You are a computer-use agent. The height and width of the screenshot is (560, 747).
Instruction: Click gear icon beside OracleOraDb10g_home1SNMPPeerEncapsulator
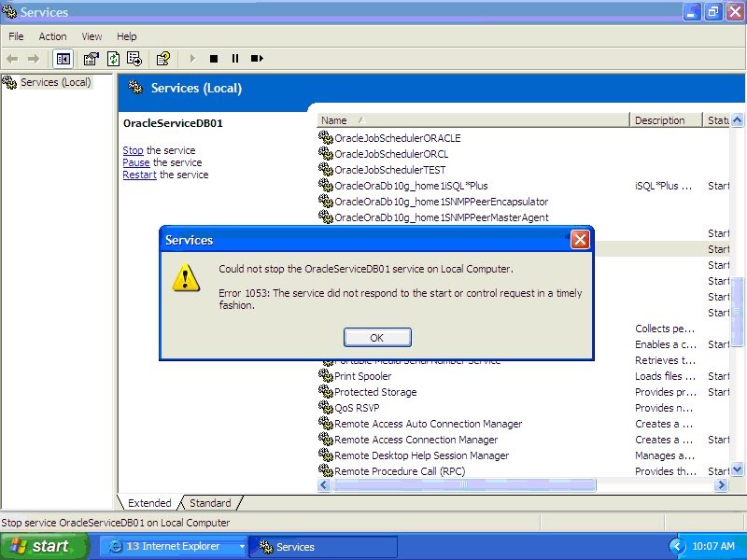pos(325,201)
